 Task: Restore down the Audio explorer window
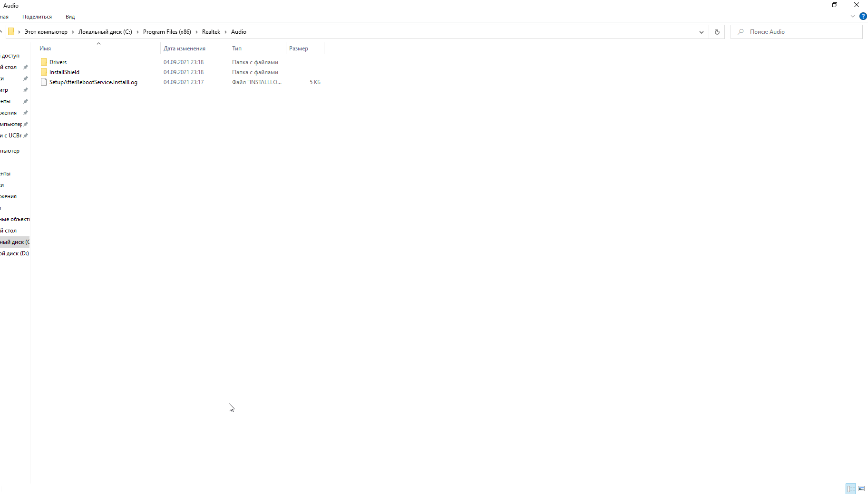pos(835,5)
